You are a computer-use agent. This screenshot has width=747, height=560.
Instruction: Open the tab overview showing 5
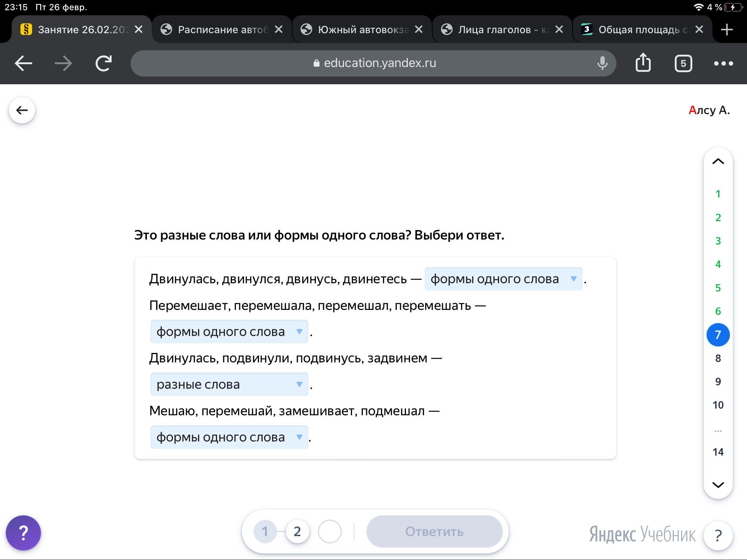coord(683,63)
